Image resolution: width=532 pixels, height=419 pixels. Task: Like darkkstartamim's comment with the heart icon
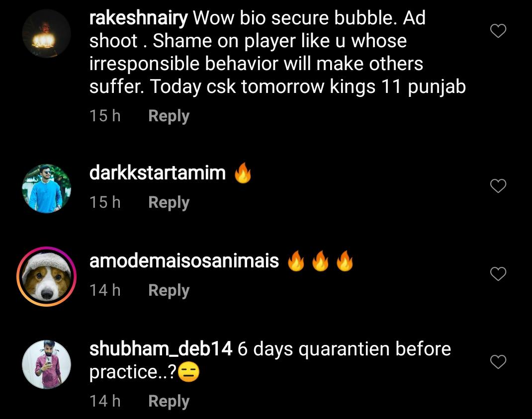point(498,185)
